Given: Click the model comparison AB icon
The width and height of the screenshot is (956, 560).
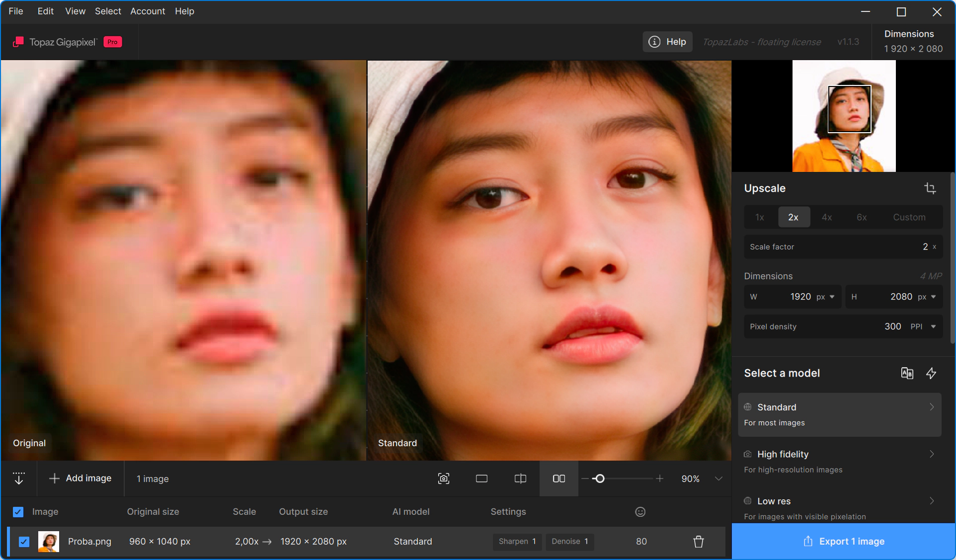Looking at the screenshot, I should [907, 373].
